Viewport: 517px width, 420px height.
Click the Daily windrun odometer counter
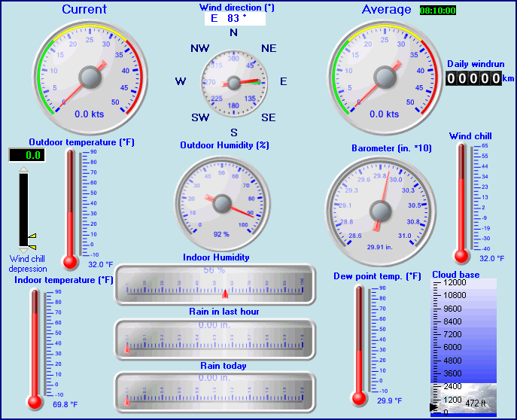[474, 78]
